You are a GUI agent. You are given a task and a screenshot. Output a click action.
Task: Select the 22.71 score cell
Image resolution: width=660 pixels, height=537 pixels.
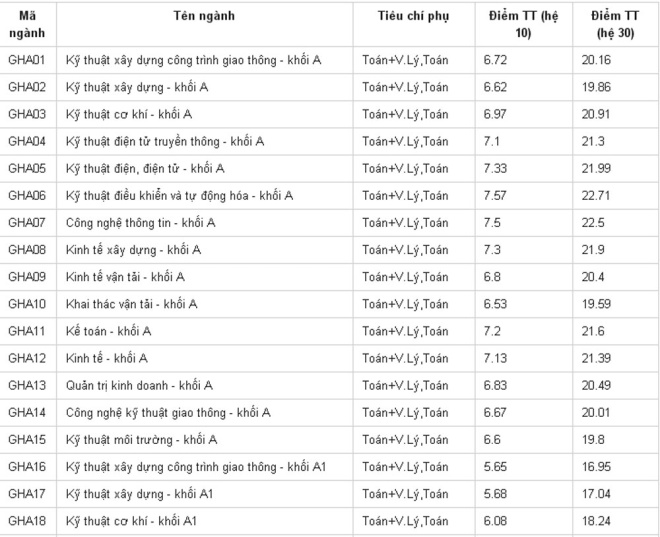tap(596, 195)
